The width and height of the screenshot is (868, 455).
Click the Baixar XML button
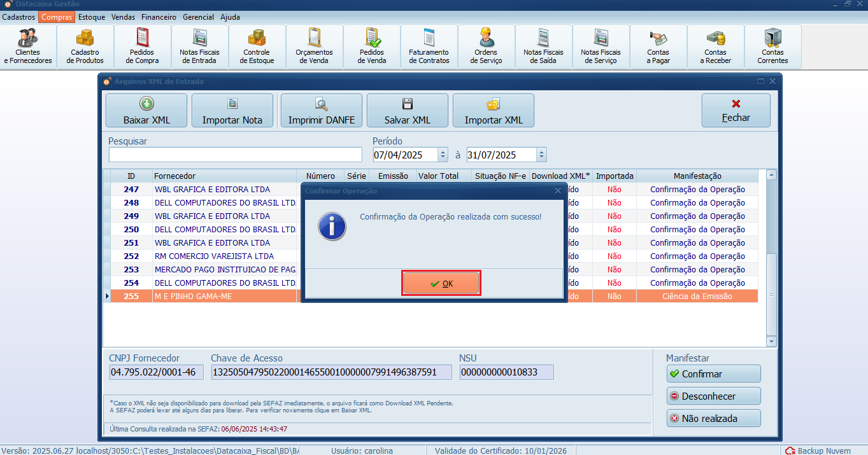(146, 111)
